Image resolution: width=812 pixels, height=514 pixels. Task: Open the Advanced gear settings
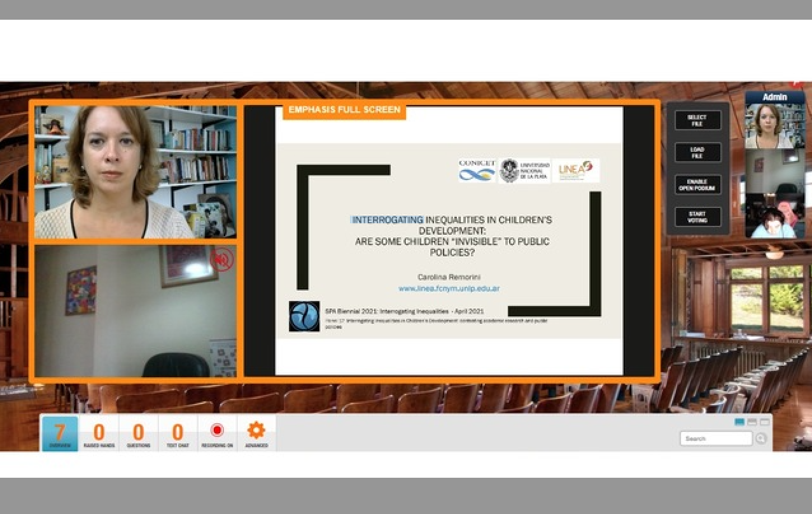256,434
